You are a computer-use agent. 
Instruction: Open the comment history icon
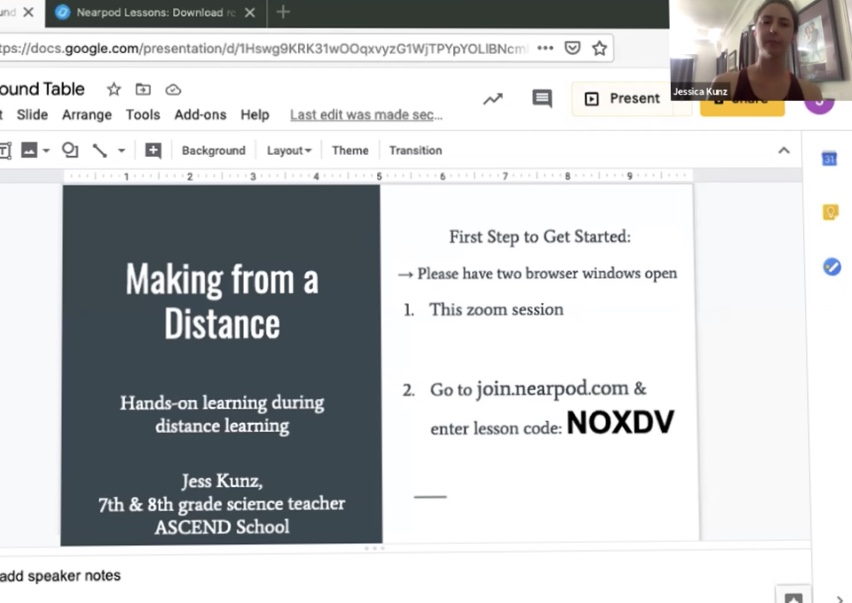pos(542,98)
